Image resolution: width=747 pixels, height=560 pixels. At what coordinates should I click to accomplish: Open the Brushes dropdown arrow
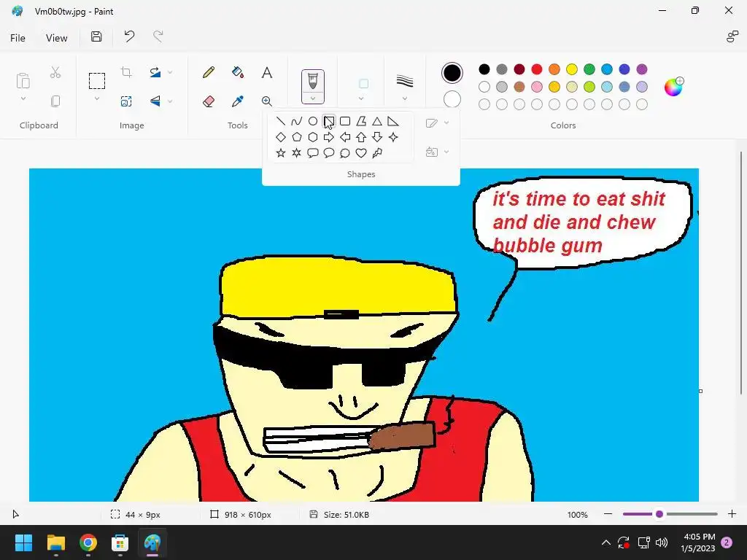pyautogui.click(x=312, y=98)
